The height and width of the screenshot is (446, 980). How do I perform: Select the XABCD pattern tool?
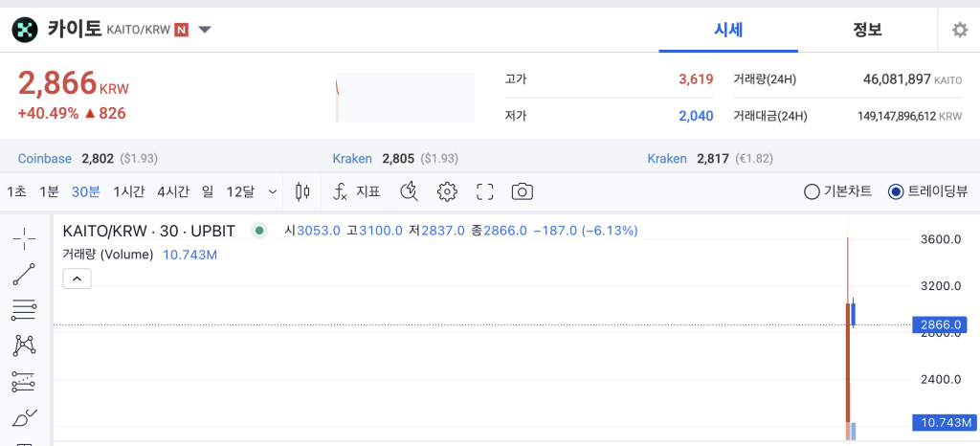24,345
